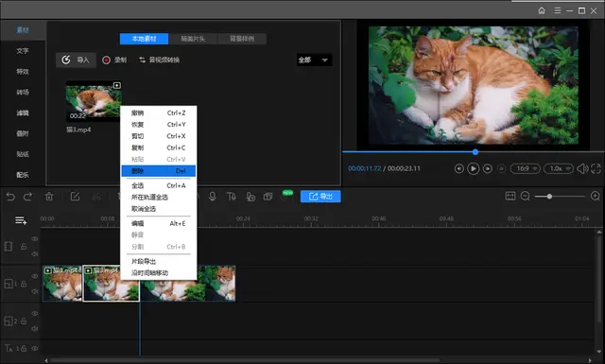Open 配乐 in the left sidebar
This screenshot has width=605, height=364.
(x=23, y=175)
